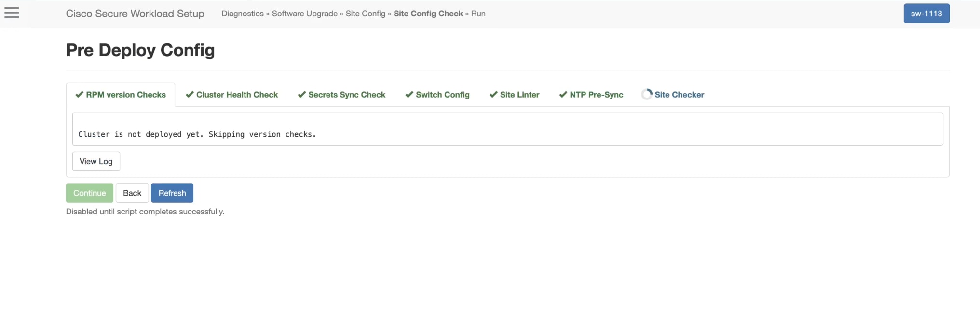This screenshot has height=326, width=980.
Task: Select the Switch Config tab
Action: click(x=442, y=95)
